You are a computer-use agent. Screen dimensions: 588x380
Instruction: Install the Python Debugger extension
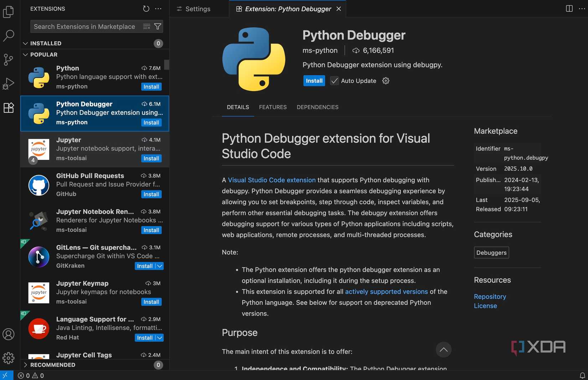(314, 81)
